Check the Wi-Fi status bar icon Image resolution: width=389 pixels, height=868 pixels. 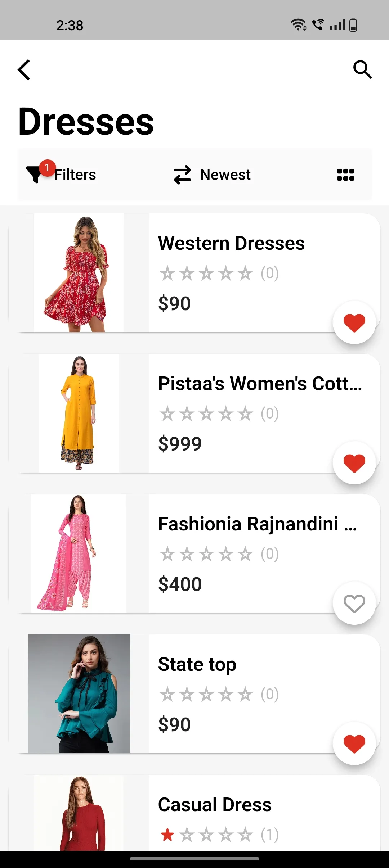point(299,25)
